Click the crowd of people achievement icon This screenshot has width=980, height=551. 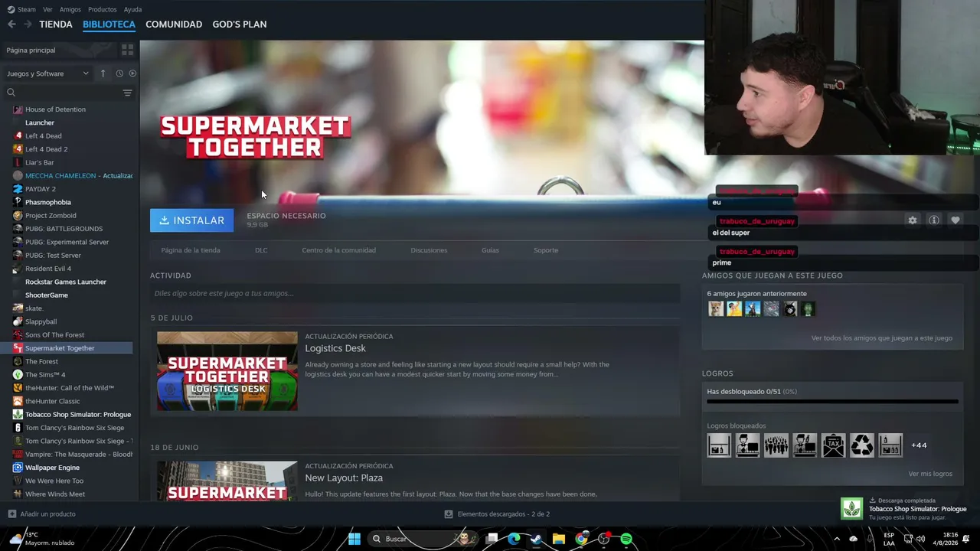(x=776, y=445)
